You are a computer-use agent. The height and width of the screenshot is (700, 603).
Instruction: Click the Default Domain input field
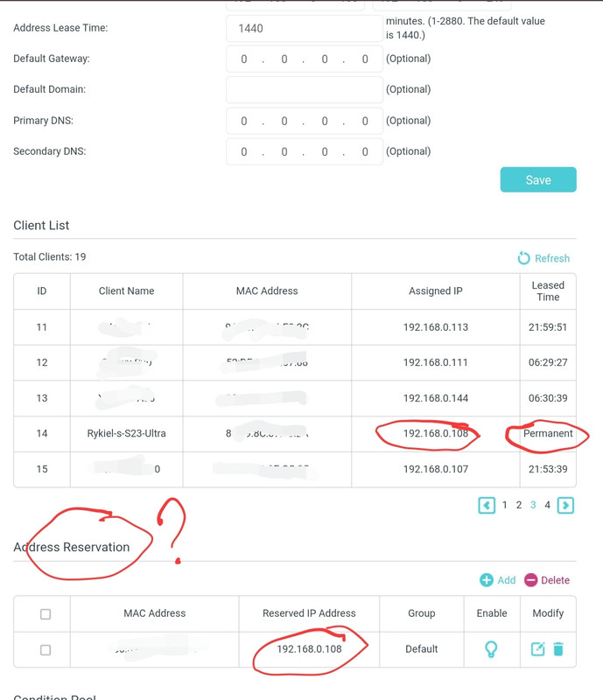click(305, 90)
